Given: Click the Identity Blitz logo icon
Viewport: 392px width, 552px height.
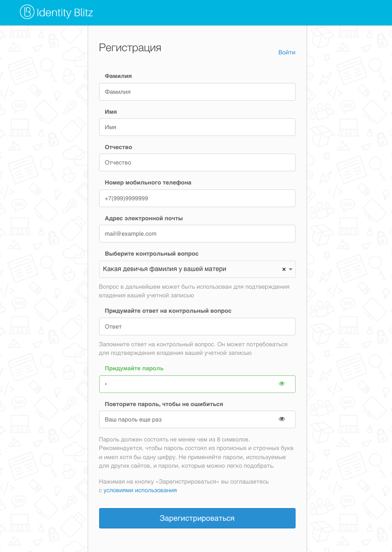Looking at the screenshot, I should [27, 12].
